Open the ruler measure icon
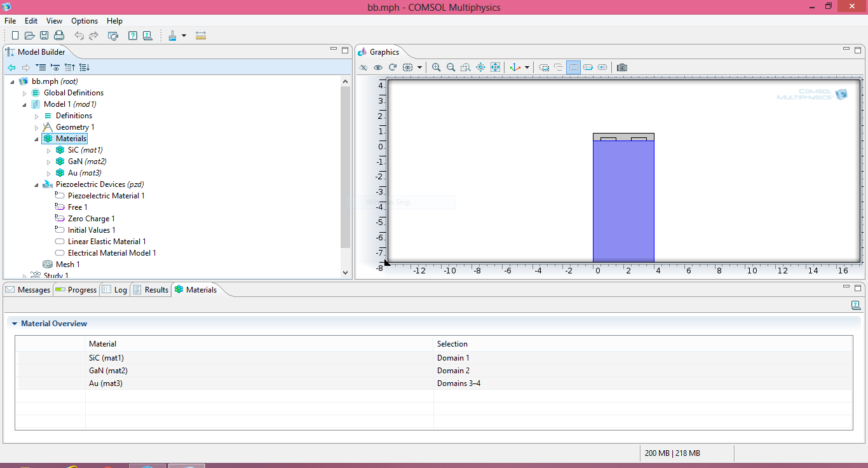Screen dimensions: 868x468 pyautogui.click(x=201, y=36)
